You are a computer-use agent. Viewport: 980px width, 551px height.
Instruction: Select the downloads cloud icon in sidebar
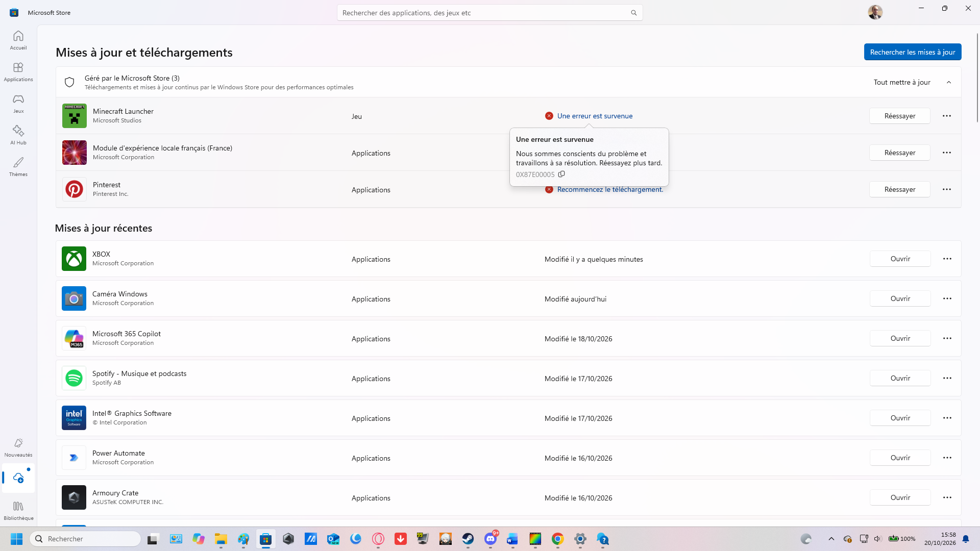pos(18,478)
